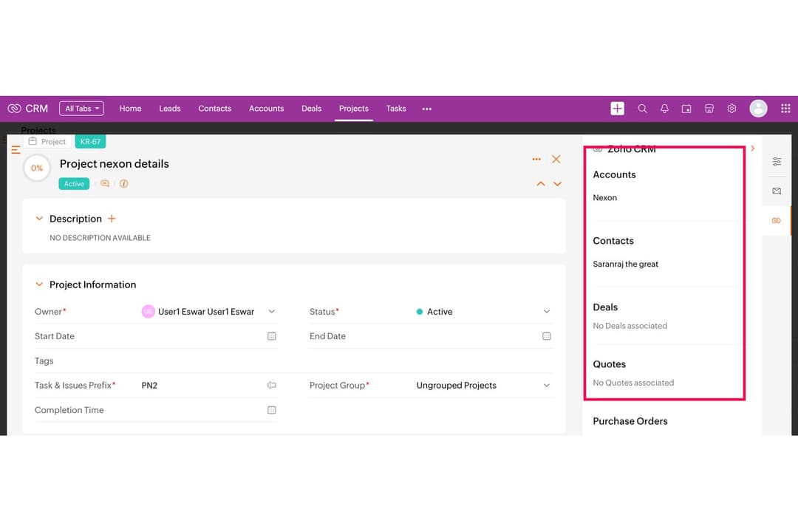Screen dimensions: 798x532
Task: Open the Leads tab
Action: 169,109
